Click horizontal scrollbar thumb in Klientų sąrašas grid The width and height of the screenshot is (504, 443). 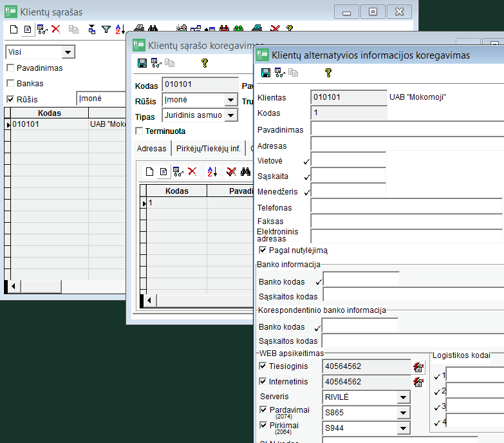(41, 286)
